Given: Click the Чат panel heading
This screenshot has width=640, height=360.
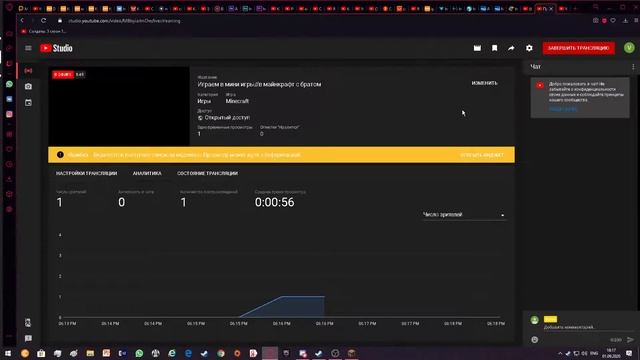Looking at the screenshot, I should (536, 67).
